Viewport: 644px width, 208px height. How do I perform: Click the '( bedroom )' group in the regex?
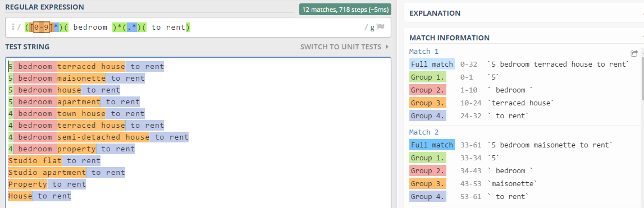90,27
